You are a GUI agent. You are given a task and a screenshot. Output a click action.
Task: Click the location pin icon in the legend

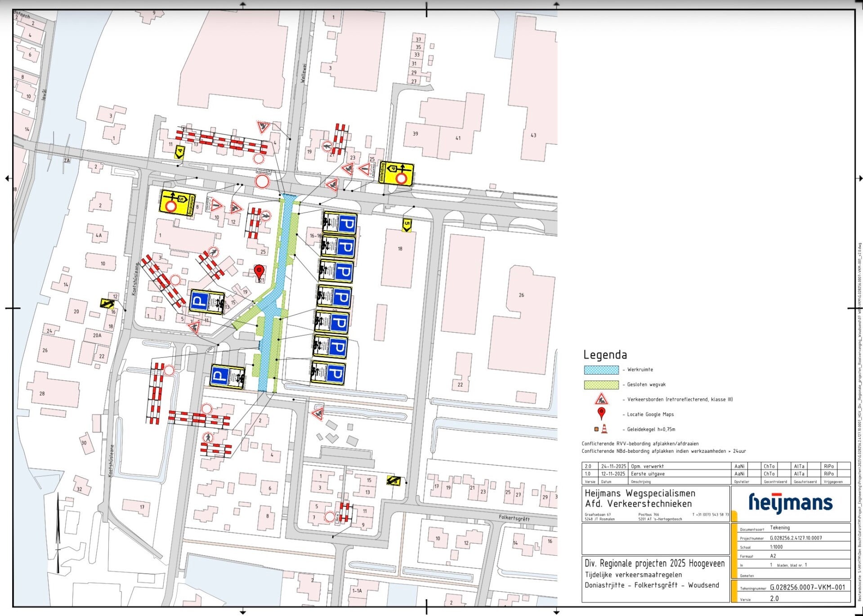601,414
